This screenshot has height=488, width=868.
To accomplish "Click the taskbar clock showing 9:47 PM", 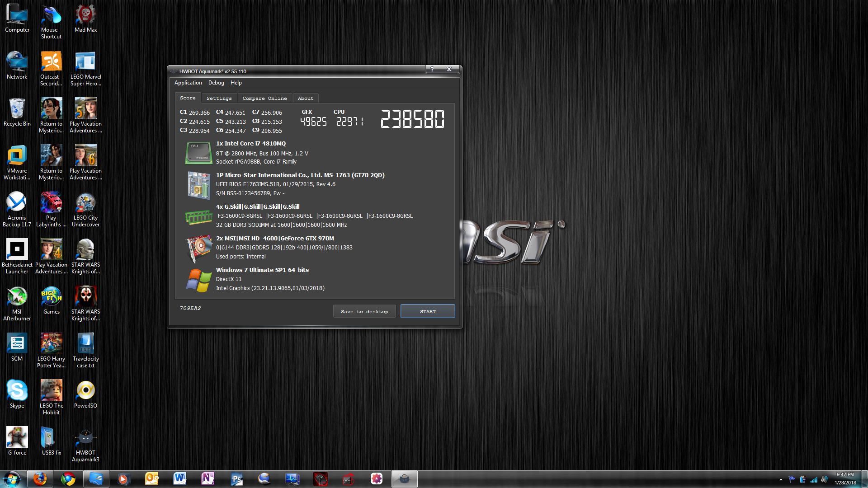I will (x=845, y=479).
